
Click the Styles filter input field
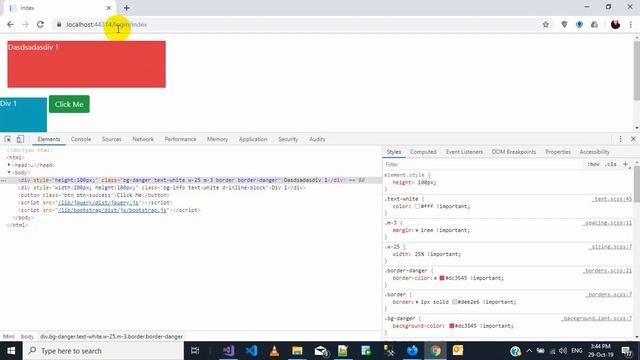483,164
